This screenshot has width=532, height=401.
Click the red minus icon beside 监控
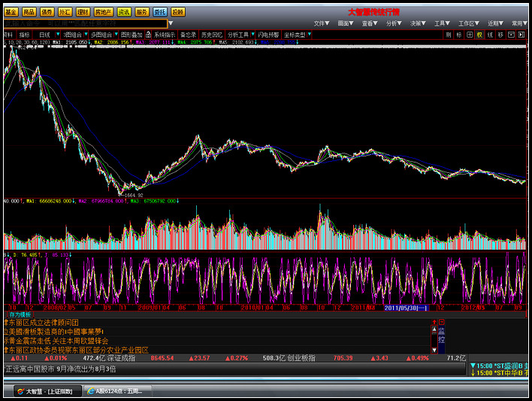tap(442, 322)
